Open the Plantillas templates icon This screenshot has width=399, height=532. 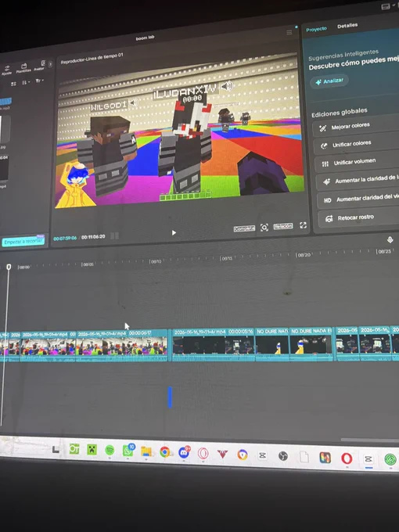tap(23, 68)
